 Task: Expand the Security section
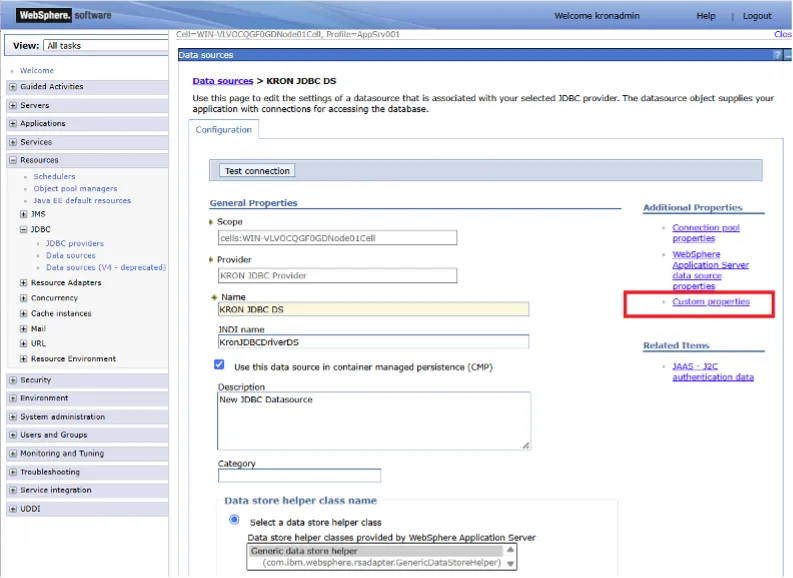pyautogui.click(x=13, y=380)
